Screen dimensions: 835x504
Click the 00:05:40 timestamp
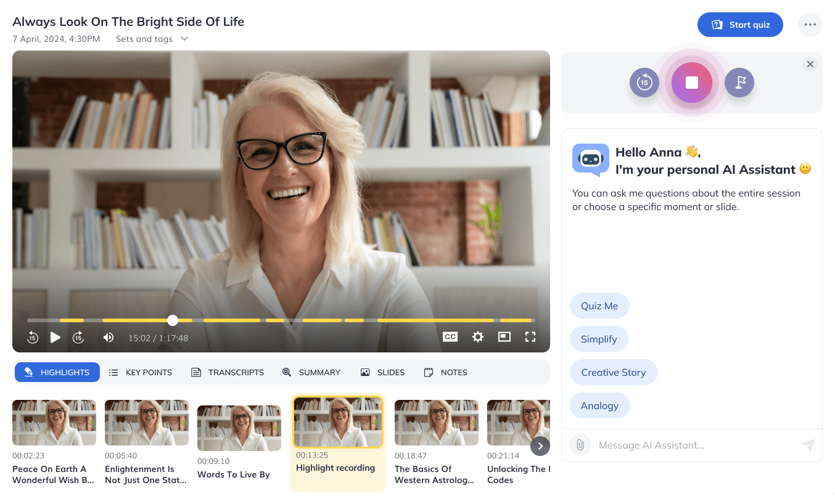[121, 456]
